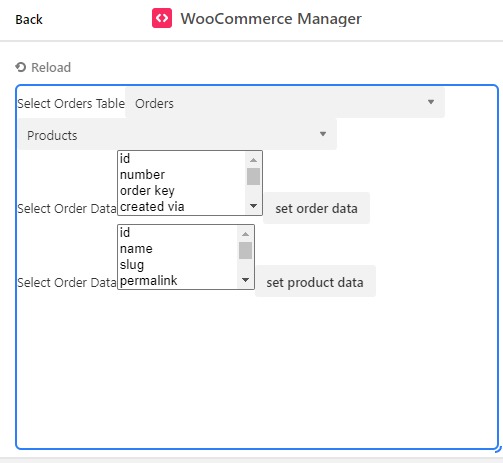Click the Reload text button

[x=51, y=67]
